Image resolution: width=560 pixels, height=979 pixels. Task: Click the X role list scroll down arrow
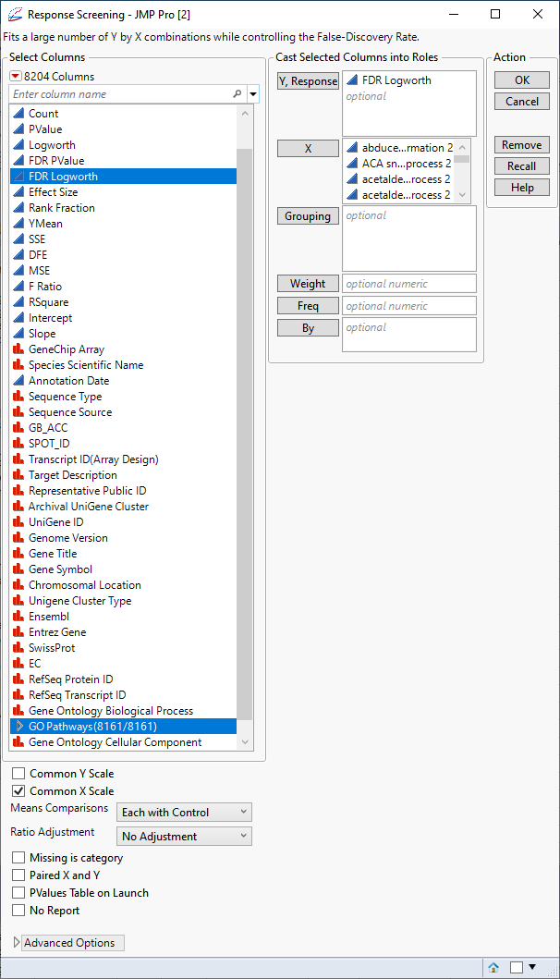[x=462, y=195]
